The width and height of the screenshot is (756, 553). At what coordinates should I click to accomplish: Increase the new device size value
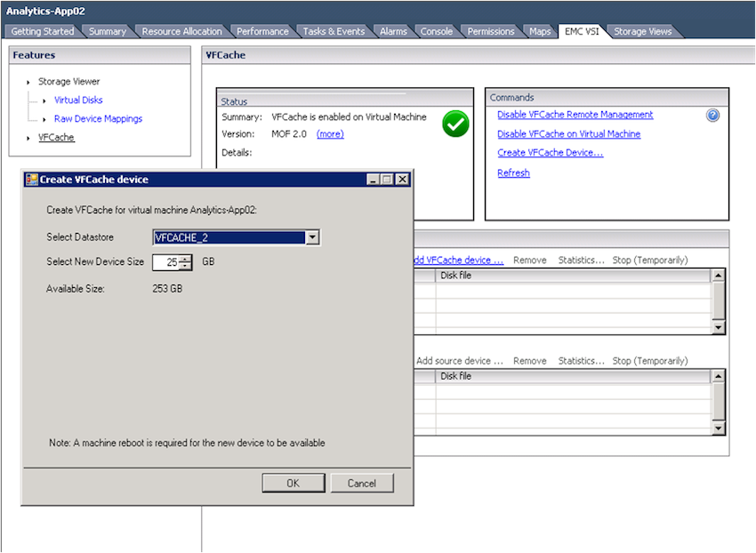coord(185,259)
